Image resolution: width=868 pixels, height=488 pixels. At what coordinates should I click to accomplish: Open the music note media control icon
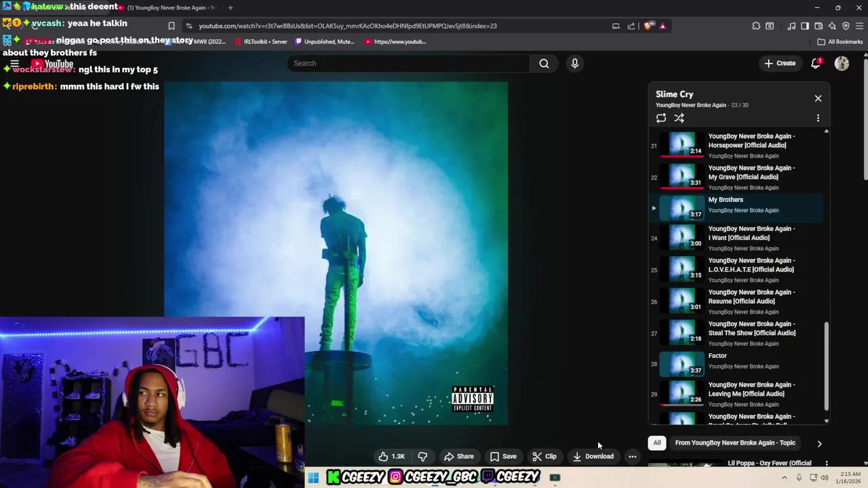[x=791, y=26]
